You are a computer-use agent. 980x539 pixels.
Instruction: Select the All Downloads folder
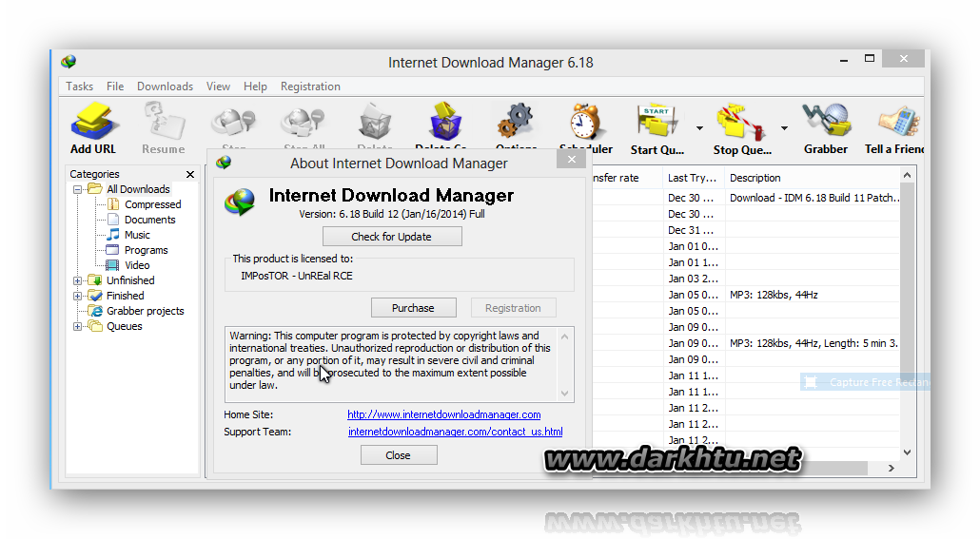click(138, 189)
